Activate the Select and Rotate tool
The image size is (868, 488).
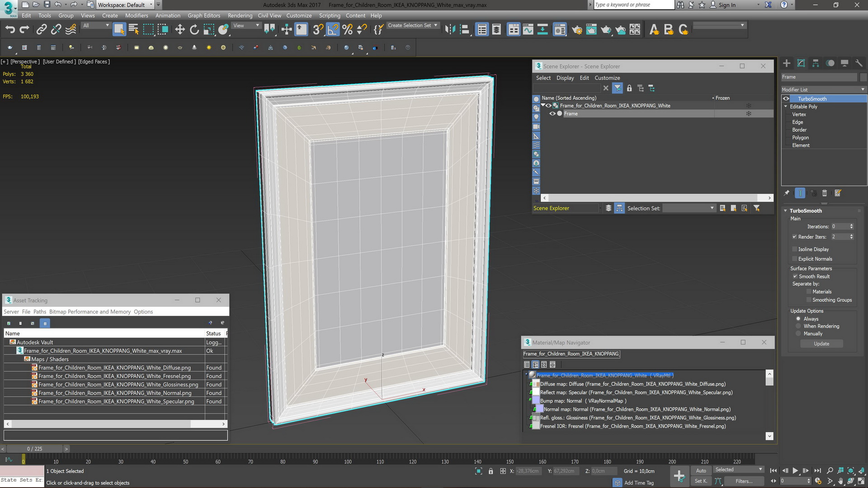pyautogui.click(x=194, y=30)
